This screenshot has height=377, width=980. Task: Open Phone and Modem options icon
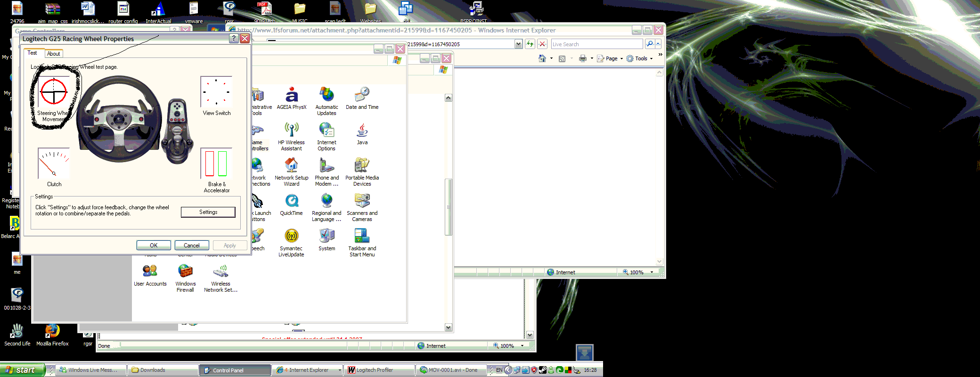tap(327, 172)
